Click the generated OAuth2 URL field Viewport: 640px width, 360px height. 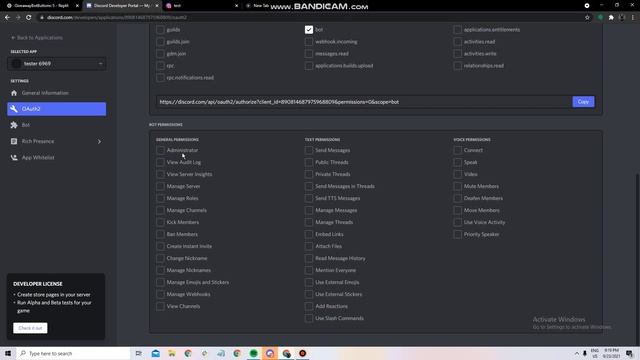coord(363,102)
